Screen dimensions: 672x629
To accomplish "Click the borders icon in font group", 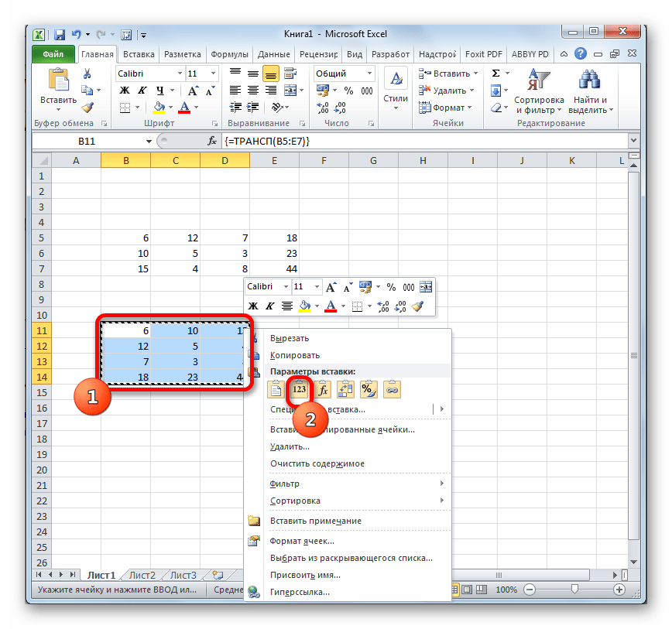I will click(x=125, y=108).
